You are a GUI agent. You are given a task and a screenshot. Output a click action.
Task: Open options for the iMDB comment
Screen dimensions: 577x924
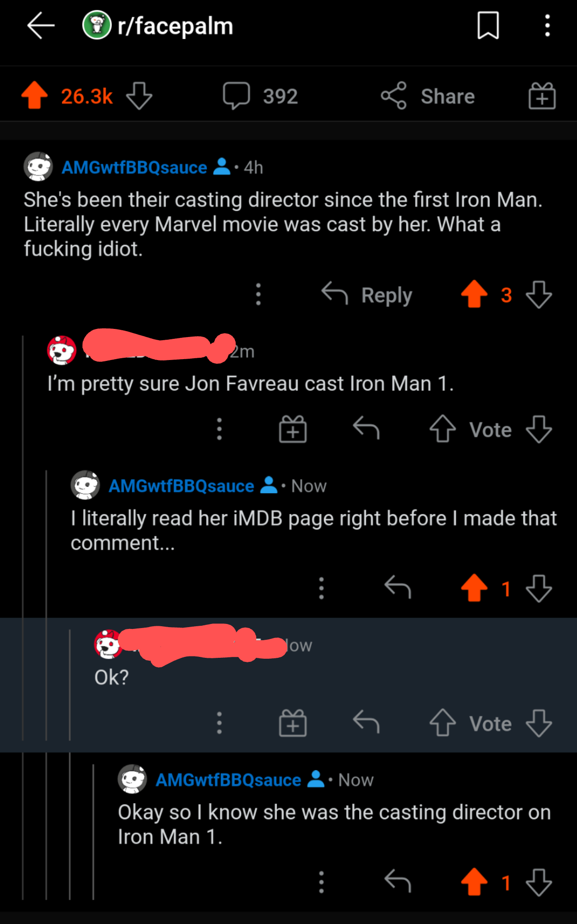(x=321, y=588)
